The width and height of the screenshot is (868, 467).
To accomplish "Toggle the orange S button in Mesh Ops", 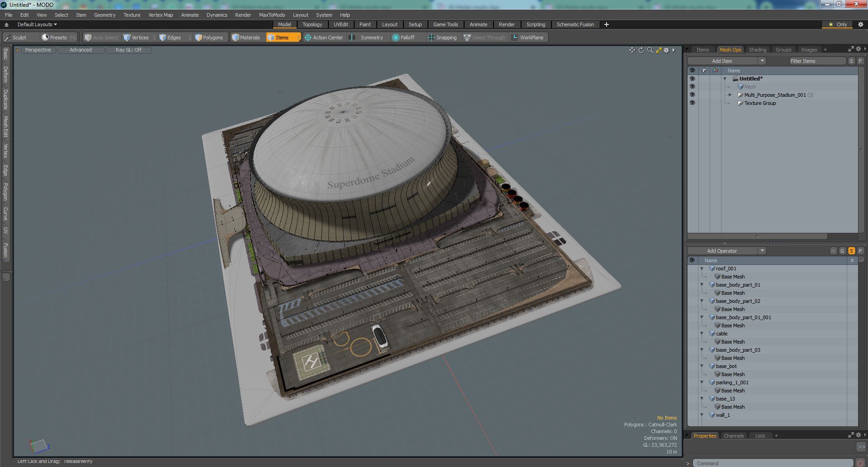I will click(x=851, y=251).
